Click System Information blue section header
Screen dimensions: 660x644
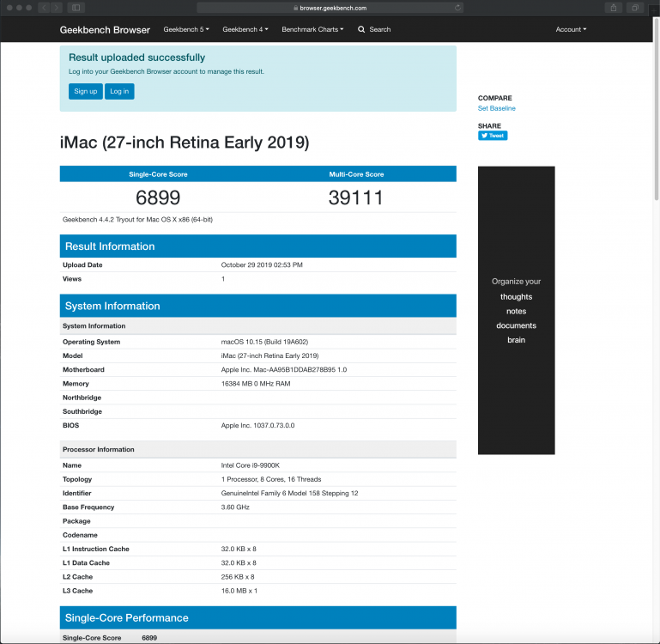click(x=258, y=306)
